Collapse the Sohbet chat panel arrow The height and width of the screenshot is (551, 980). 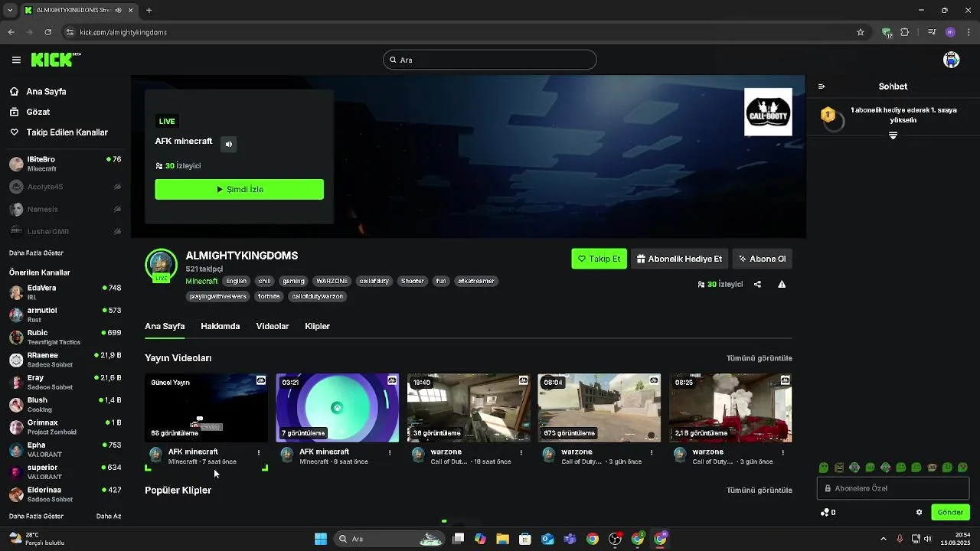[822, 86]
